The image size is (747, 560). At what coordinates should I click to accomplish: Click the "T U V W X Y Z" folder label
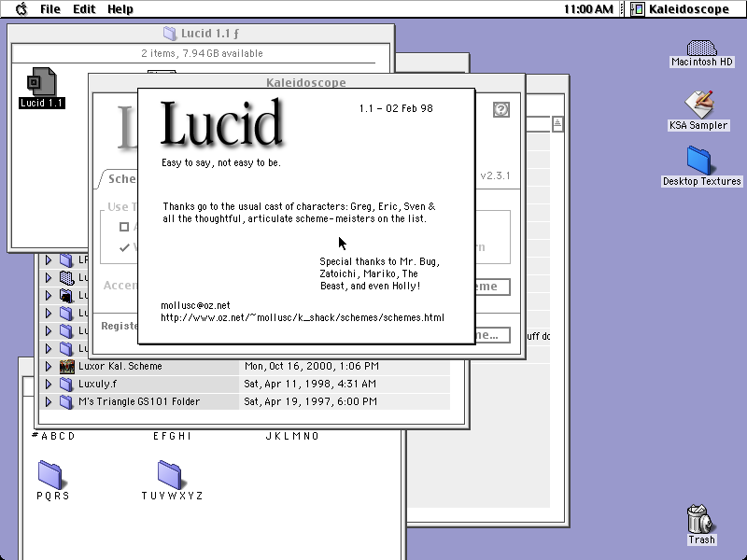[x=172, y=496]
